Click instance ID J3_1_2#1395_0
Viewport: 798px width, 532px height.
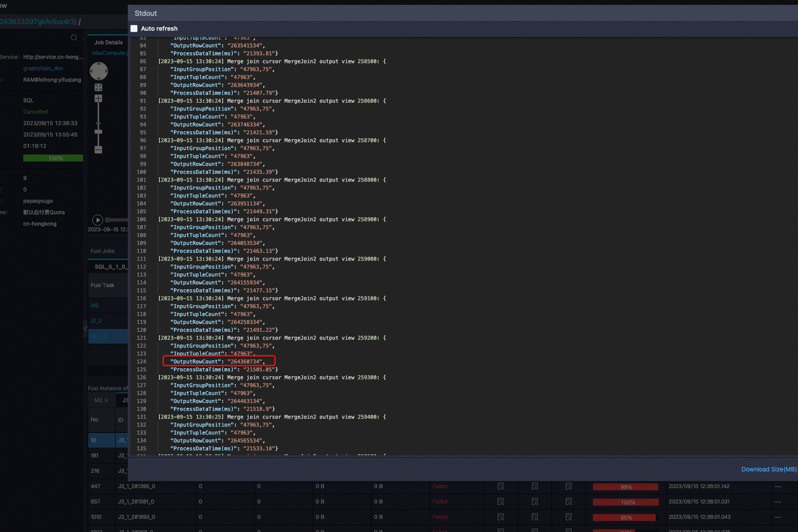(136, 486)
